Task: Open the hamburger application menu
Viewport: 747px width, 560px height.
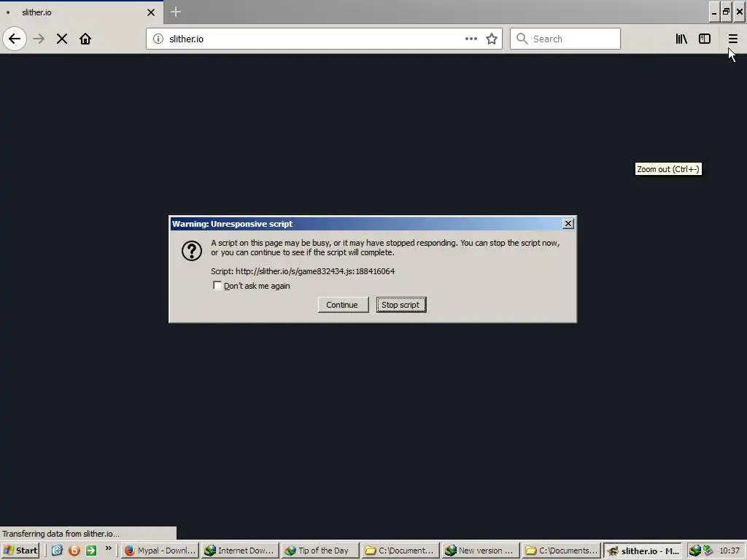Action: coord(732,39)
